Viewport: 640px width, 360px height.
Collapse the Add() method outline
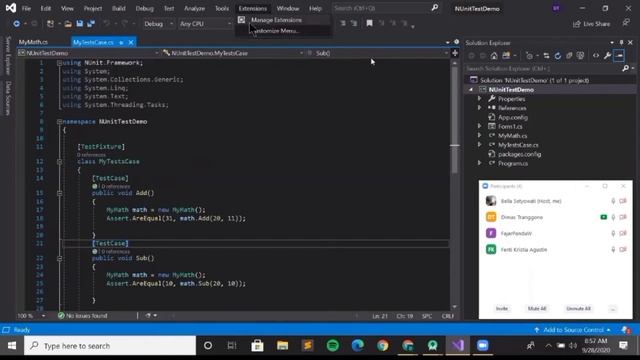[x=60, y=193]
